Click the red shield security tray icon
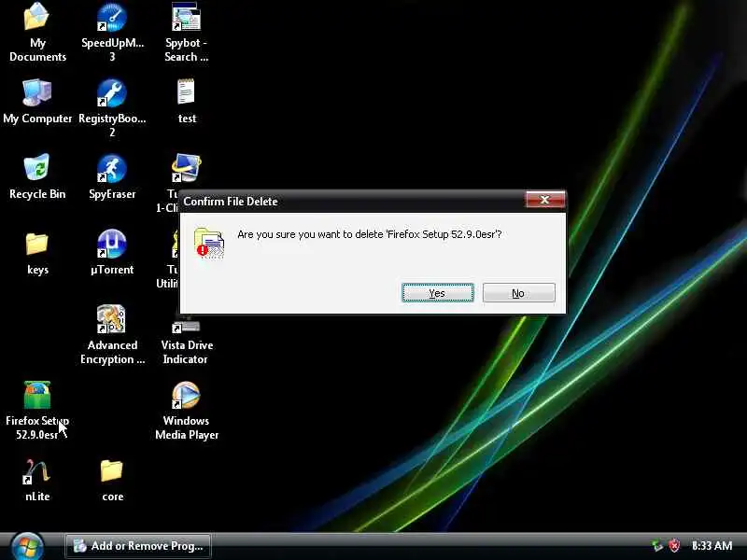747x560 pixels. pos(674,545)
